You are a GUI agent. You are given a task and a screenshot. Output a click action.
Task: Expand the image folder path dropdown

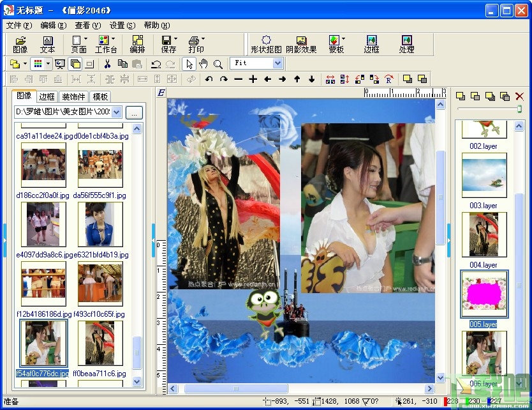click(116, 112)
